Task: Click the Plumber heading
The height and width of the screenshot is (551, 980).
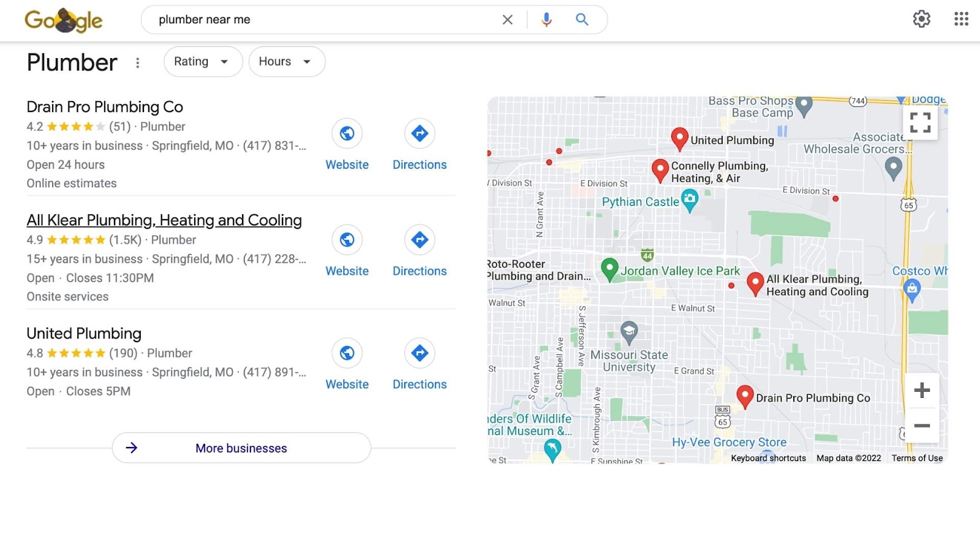Action: 72,62
